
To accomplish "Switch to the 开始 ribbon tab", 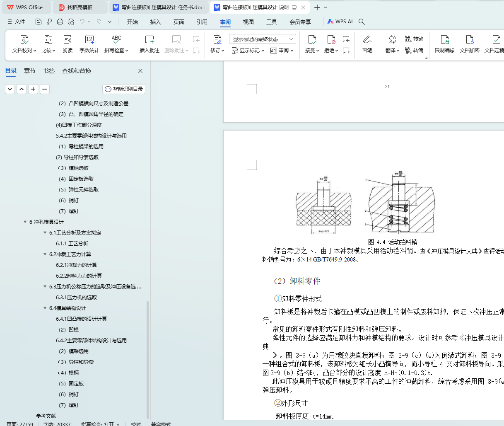I will (x=133, y=22).
